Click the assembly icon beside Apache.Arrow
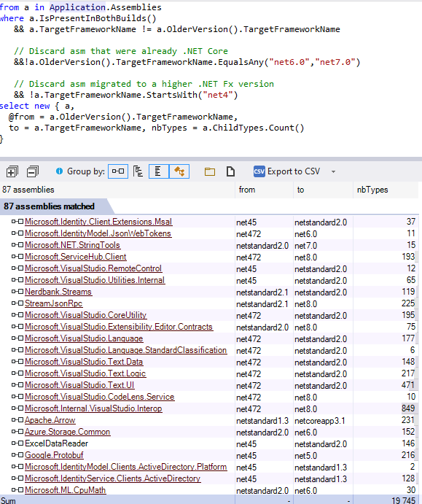422x504 pixels. click(x=17, y=420)
